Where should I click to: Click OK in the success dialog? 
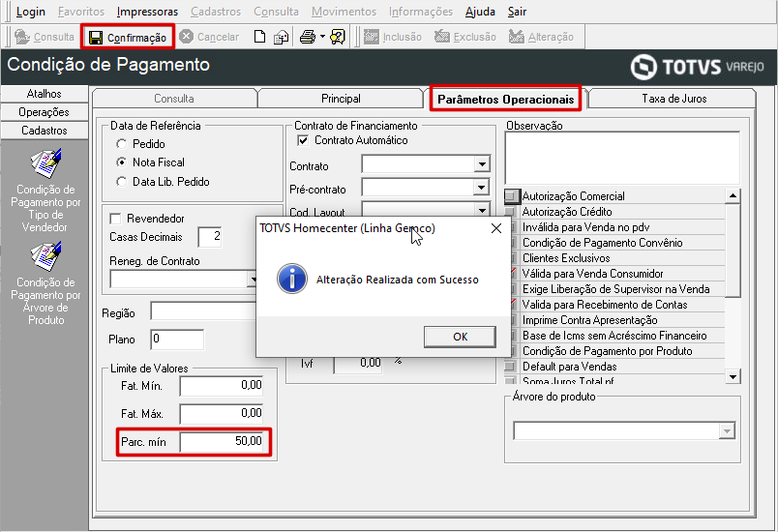coord(460,337)
